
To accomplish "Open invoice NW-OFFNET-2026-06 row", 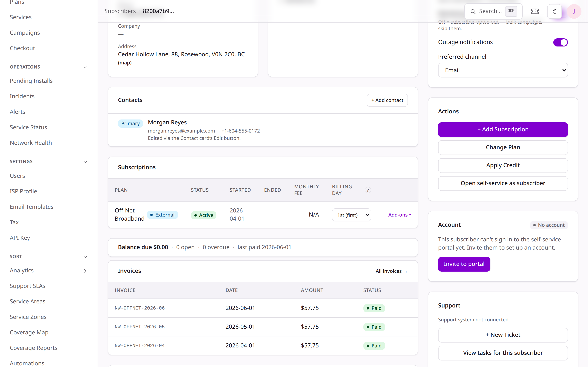I will coord(263,308).
